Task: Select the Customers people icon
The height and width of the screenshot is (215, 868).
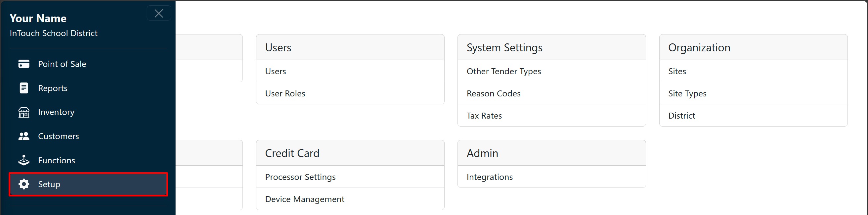Action: pos(23,136)
